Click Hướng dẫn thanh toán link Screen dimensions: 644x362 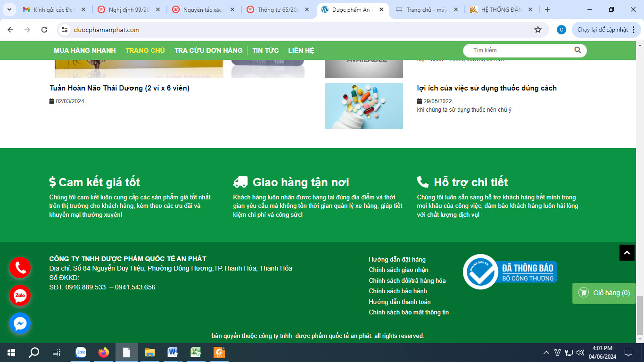click(399, 302)
